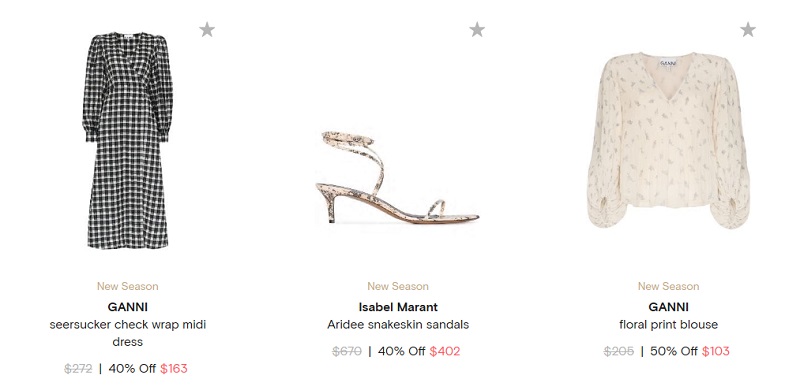The height and width of the screenshot is (390, 800).
Task: Select GANNI brand above floral print blouse
Action: (x=668, y=307)
